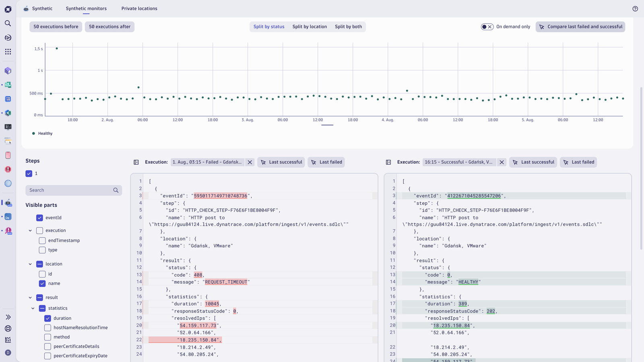Toggle the Healthy legend entry
The image size is (644, 362).
pyautogui.click(x=42, y=134)
